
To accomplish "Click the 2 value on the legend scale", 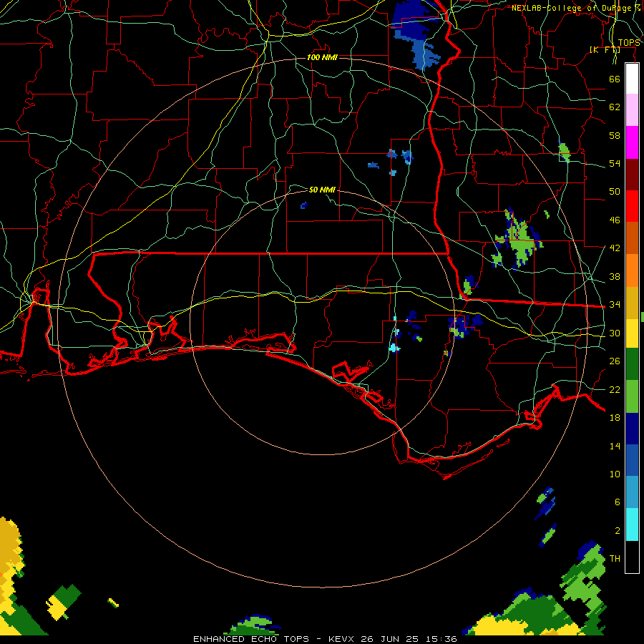I will pyautogui.click(x=618, y=531).
